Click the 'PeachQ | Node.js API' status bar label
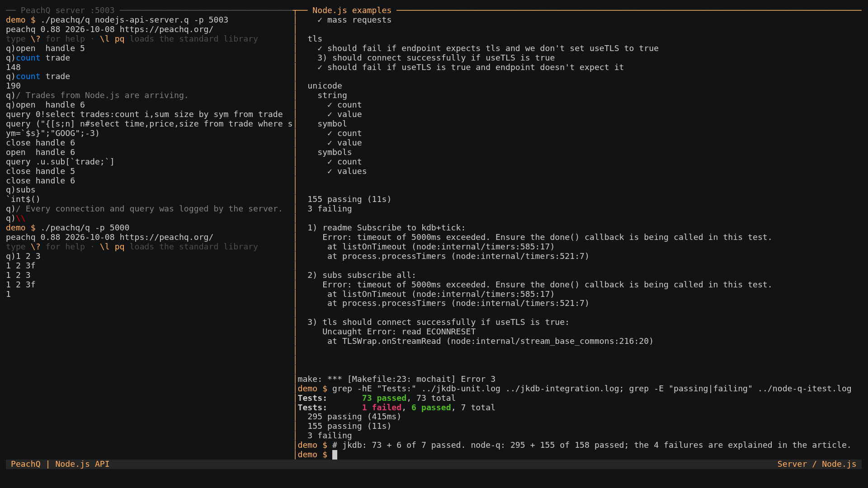The width and height of the screenshot is (868, 488). (x=60, y=464)
